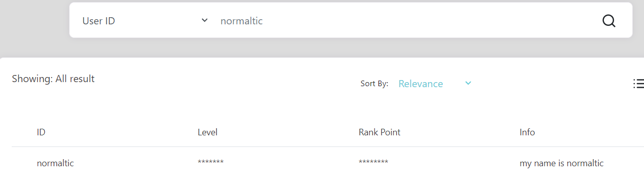The image size is (644, 186).
Task: Click the ID column header
Action: click(x=41, y=132)
